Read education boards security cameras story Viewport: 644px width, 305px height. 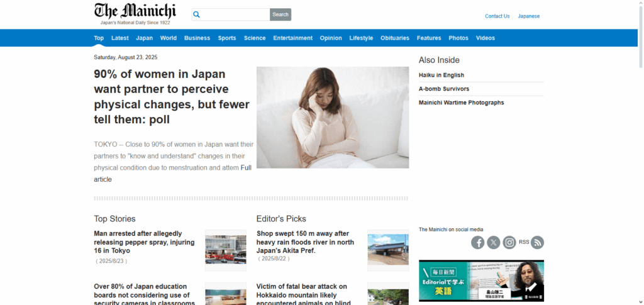pyautogui.click(x=144, y=295)
